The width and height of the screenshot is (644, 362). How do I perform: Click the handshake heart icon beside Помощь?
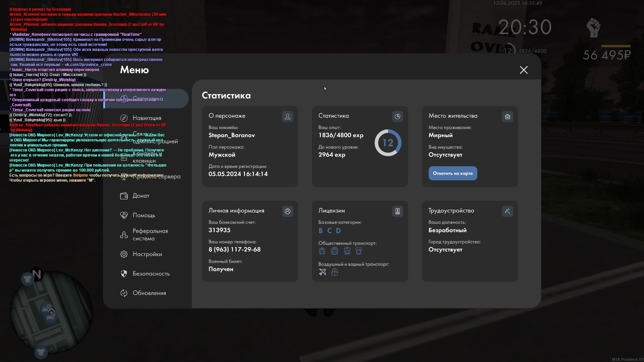pyautogui.click(x=124, y=215)
